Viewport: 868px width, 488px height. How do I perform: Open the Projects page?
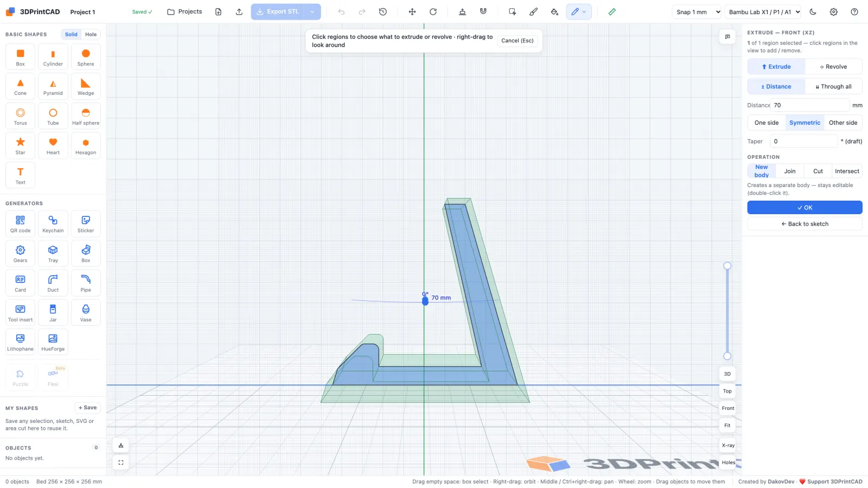(x=184, y=12)
